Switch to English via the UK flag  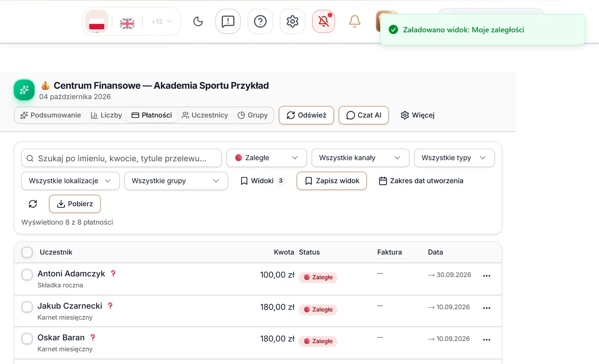pos(127,23)
